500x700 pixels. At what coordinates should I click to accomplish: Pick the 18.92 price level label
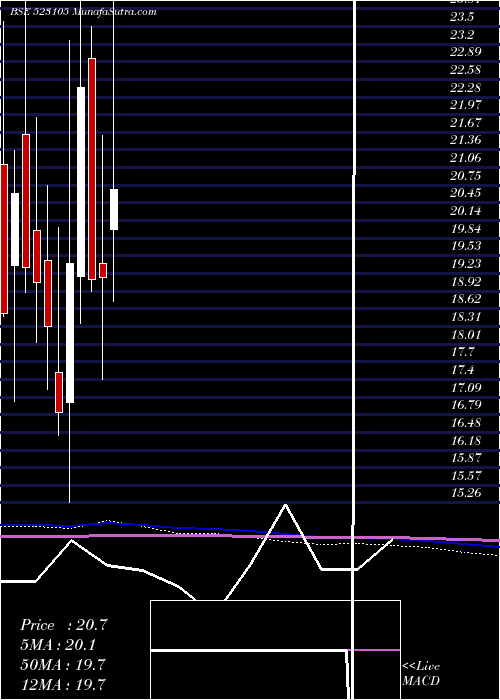[466, 281]
